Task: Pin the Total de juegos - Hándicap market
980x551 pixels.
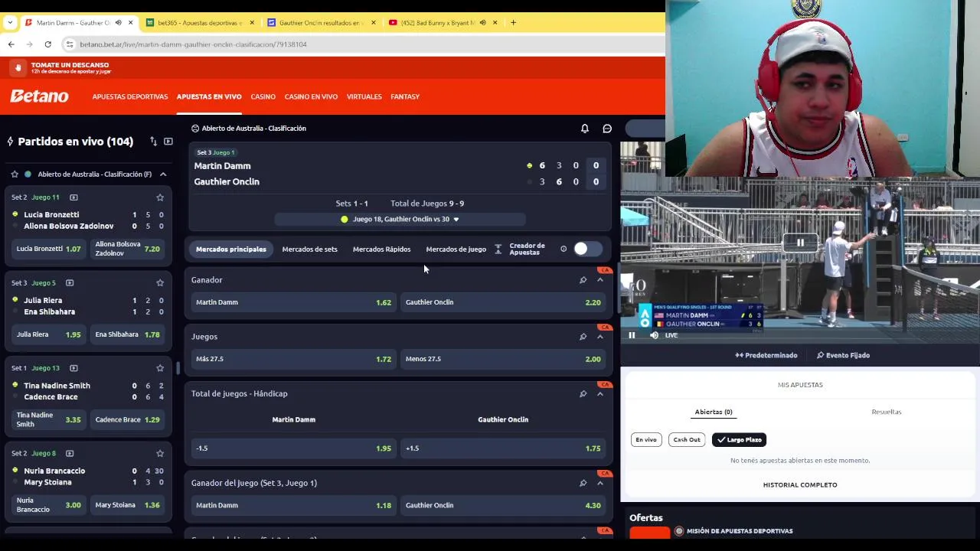Action: pyautogui.click(x=583, y=394)
